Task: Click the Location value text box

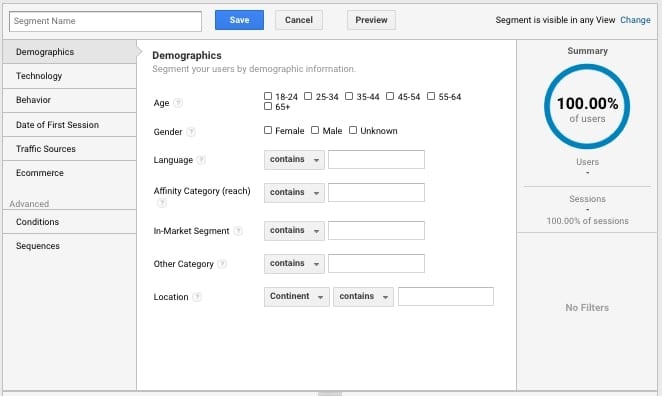Action: tap(446, 296)
